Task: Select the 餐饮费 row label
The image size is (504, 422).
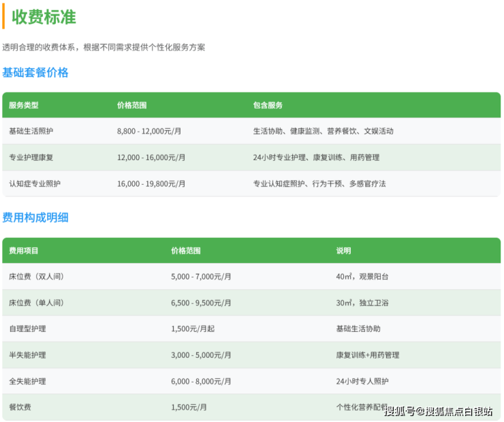Action: (x=20, y=407)
